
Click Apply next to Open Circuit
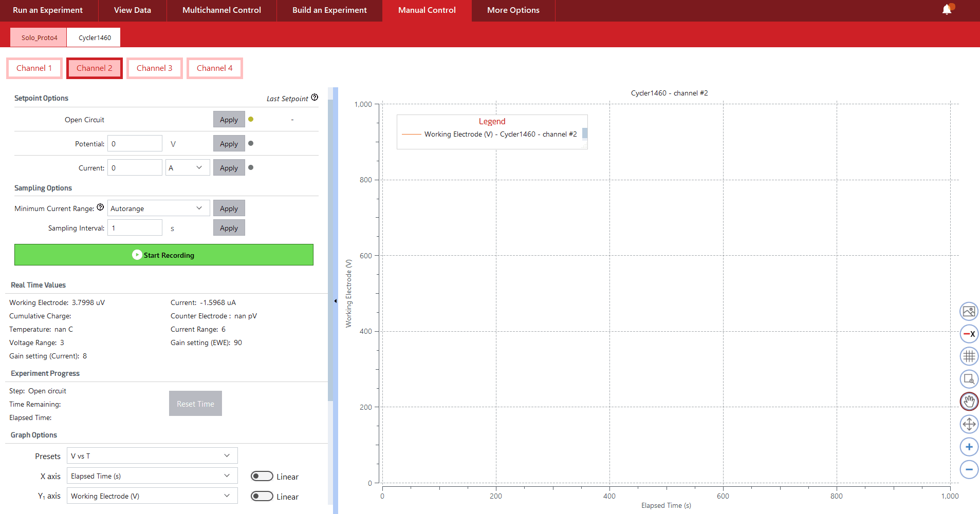click(229, 120)
